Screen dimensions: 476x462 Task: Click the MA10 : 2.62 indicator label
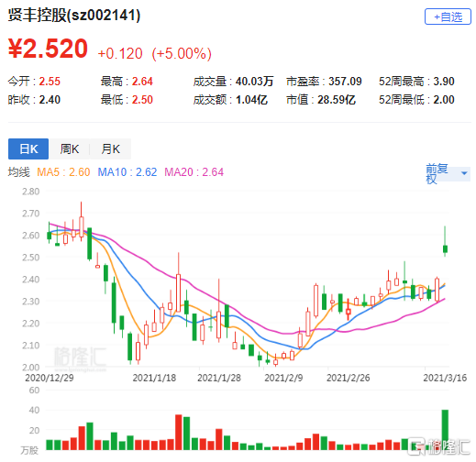click(x=127, y=172)
